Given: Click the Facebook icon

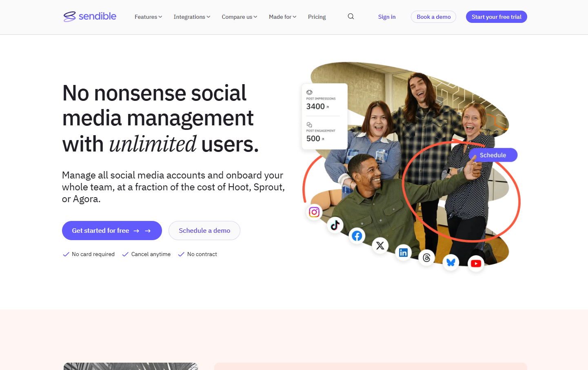Looking at the screenshot, I should (357, 236).
